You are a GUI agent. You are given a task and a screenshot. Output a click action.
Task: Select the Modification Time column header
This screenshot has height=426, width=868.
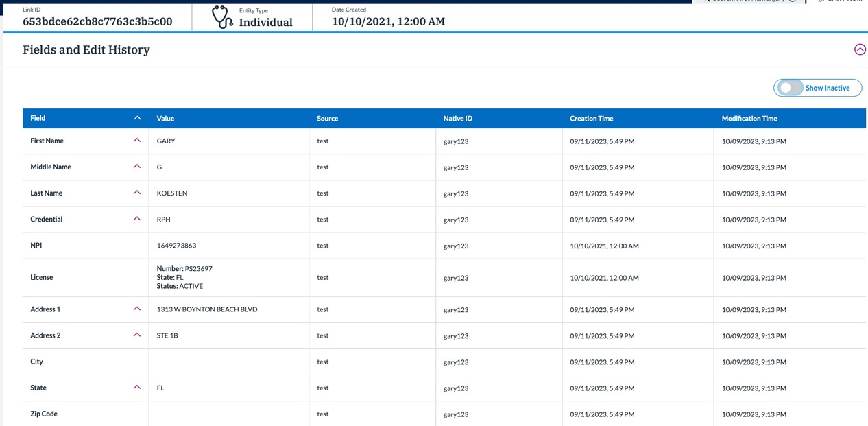pyautogui.click(x=749, y=119)
